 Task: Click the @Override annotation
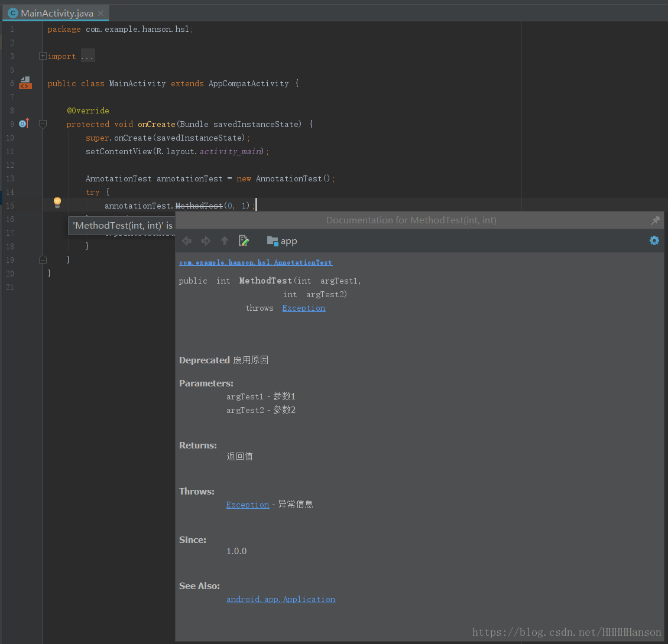click(x=87, y=110)
